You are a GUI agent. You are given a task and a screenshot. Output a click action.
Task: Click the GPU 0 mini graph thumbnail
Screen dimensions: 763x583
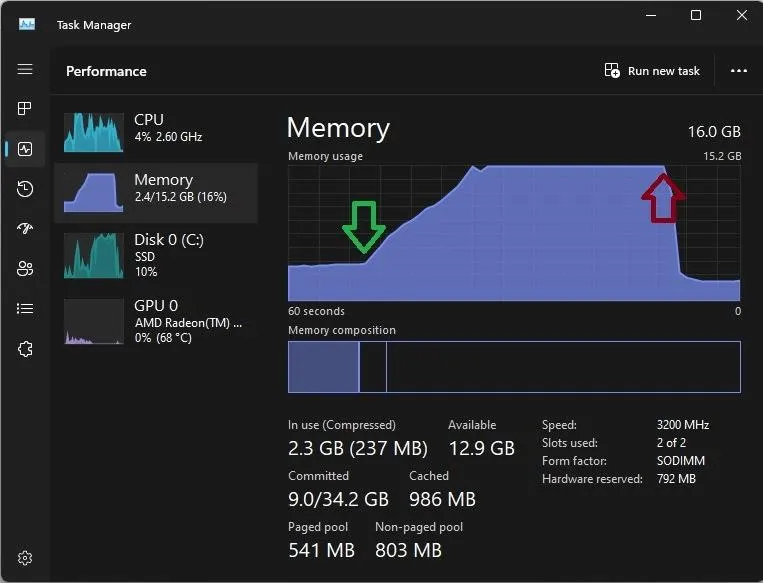pyautogui.click(x=93, y=322)
